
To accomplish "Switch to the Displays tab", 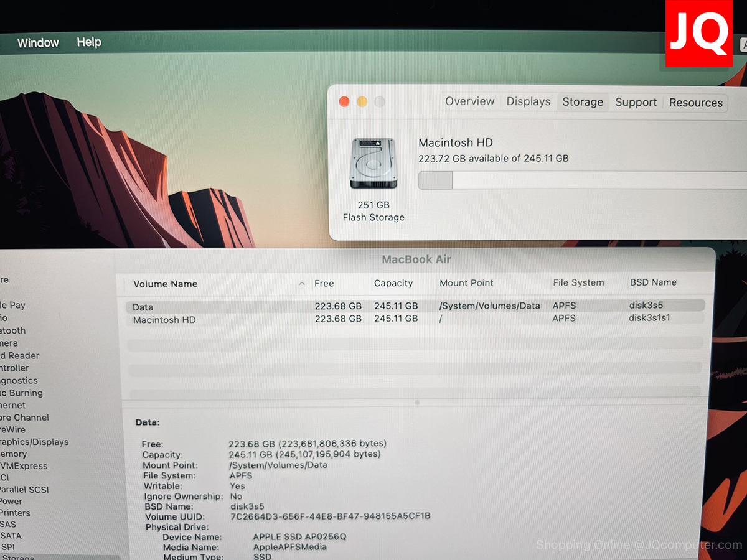I will click(529, 101).
